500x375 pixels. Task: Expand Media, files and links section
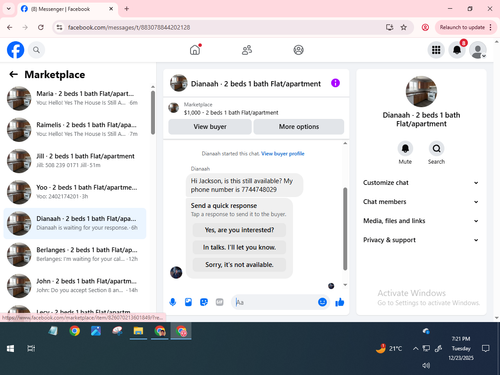(421, 221)
